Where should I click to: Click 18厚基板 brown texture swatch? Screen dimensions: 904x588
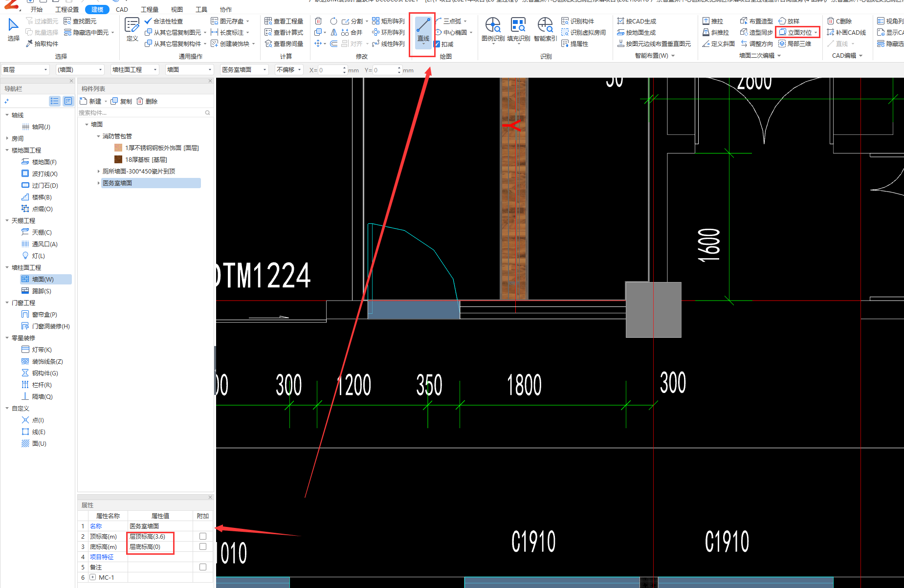[118, 159]
